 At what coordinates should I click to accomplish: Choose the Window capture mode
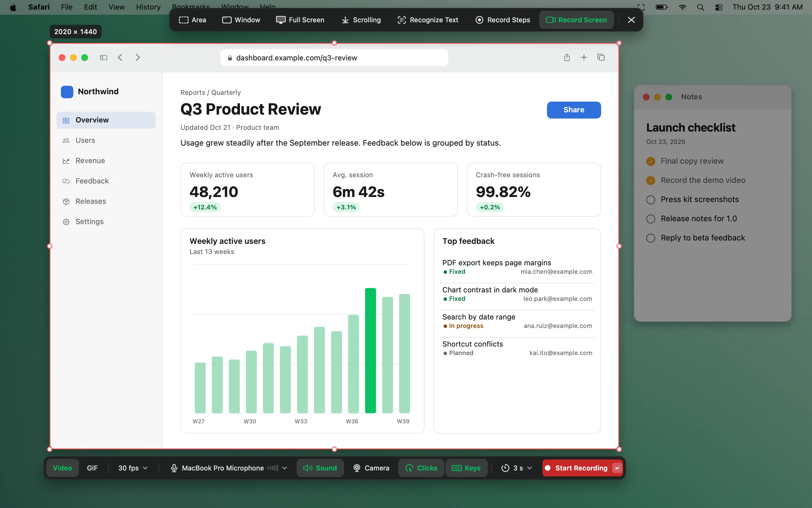coord(241,20)
